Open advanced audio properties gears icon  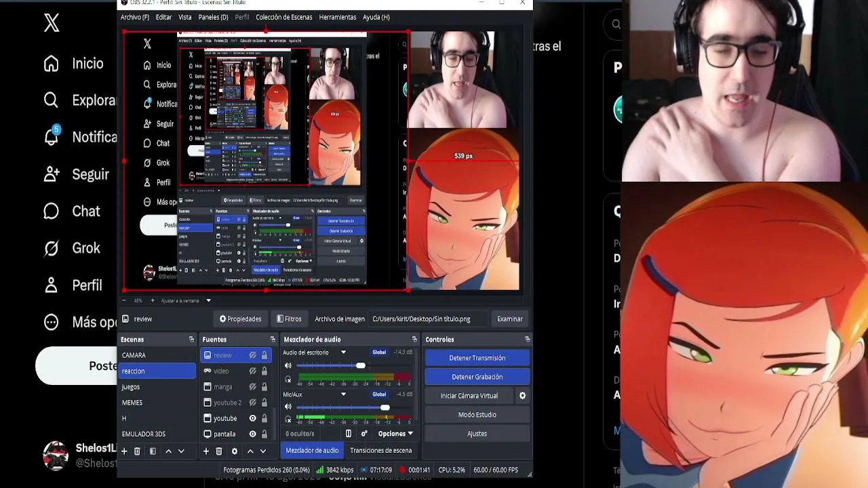tap(364, 434)
